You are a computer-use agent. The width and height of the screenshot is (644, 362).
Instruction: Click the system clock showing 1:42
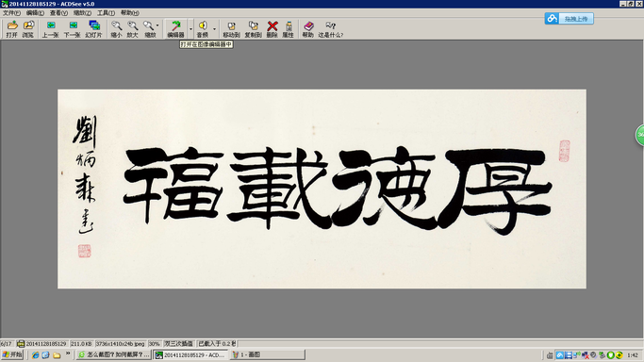tap(633, 355)
